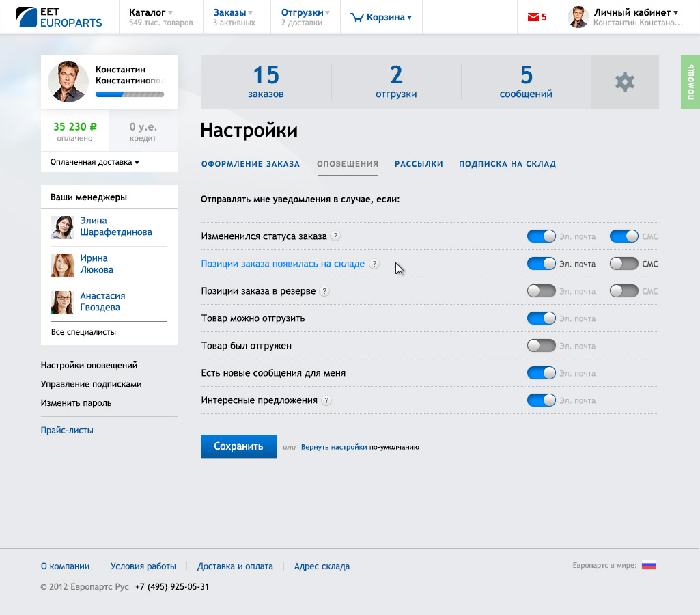Click the shopping cart Корзина icon
This screenshot has width=700, height=615.
click(356, 18)
